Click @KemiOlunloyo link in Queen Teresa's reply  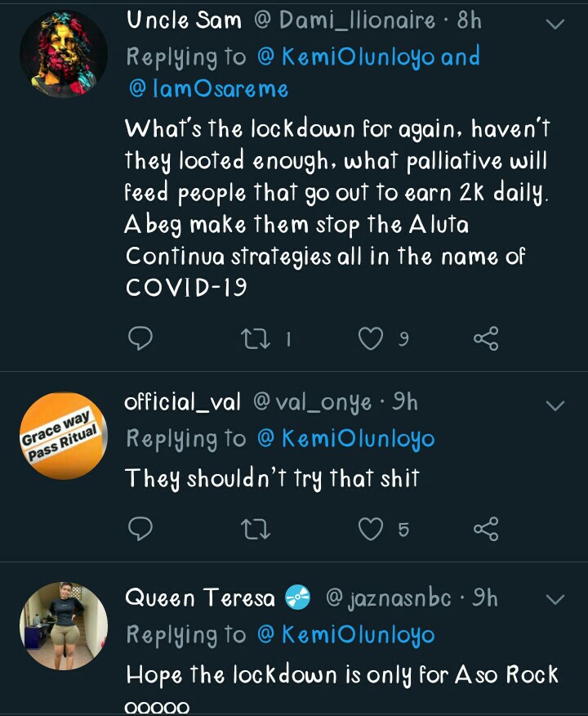tap(345, 635)
